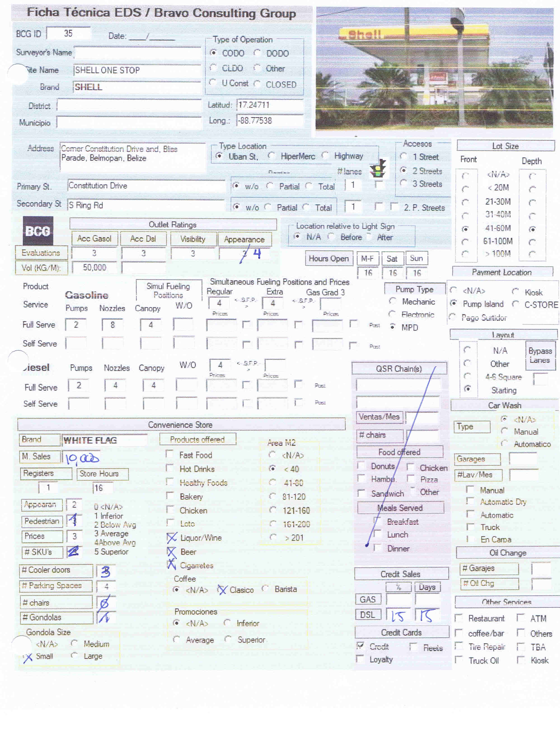The width and height of the screenshot is (560, 729).
Task: Check the Fast Food product box
Action: [170, 454]
